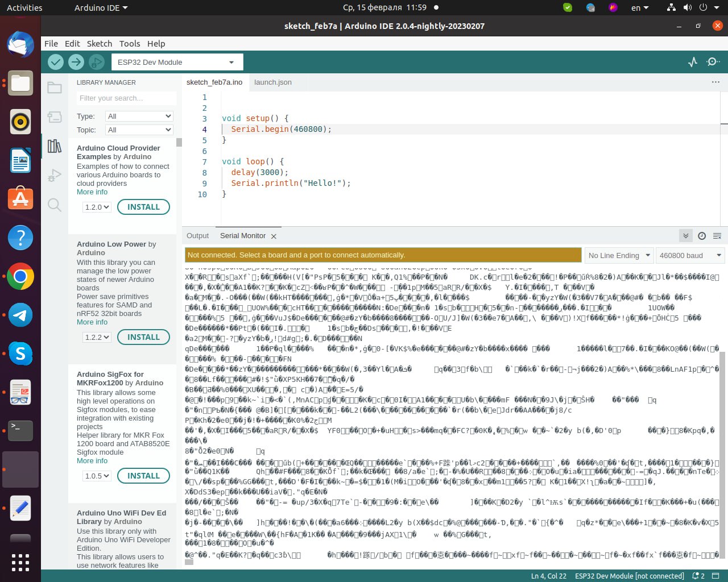Click the Verify sketch checkmark button
Screen dimensions: 728x582
coord(56,62)
